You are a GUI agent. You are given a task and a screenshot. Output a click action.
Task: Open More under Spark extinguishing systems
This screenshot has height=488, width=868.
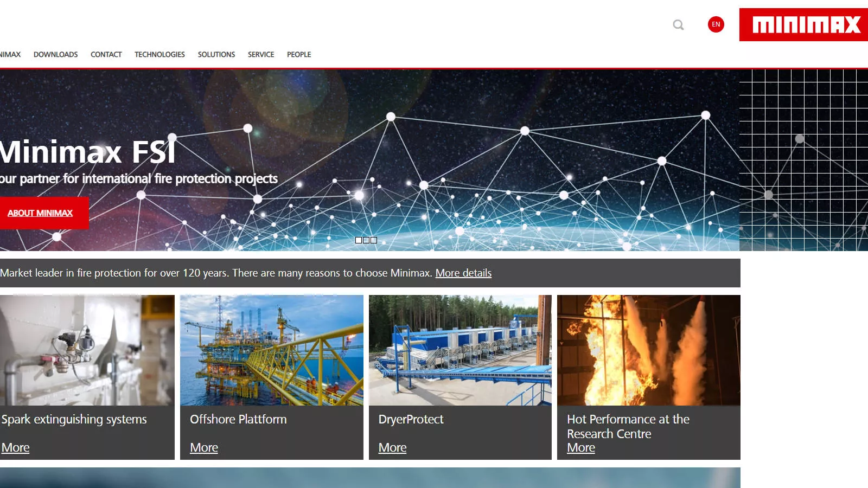point(15,447)
